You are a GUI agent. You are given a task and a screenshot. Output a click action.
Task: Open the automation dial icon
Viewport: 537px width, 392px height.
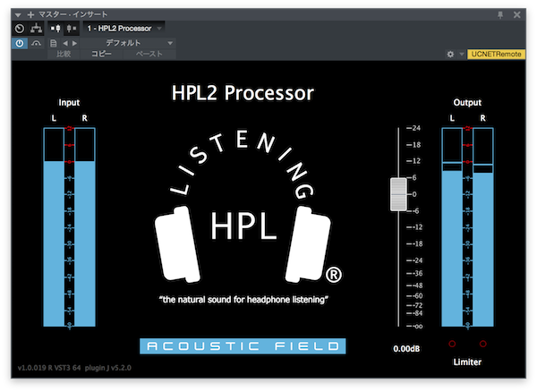20,29
